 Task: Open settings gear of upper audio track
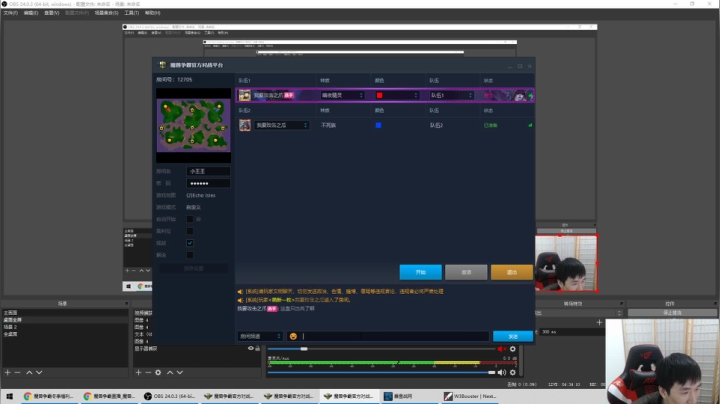tap(512, 349)
